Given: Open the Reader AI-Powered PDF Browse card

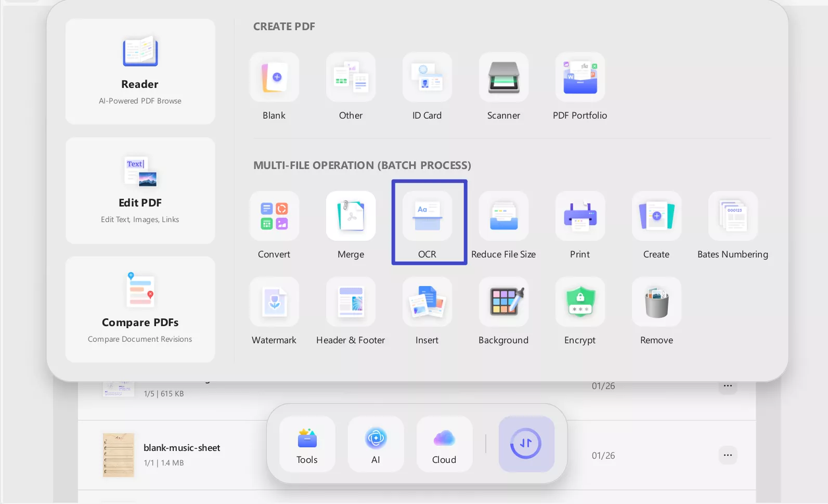Looking at the screenshot, I should pyautogui.click(x=140, y=71).
